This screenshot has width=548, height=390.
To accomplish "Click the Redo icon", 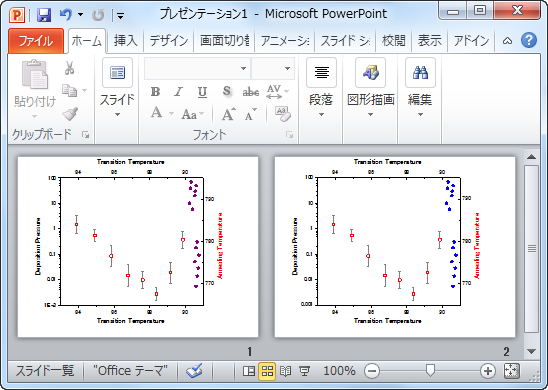I will (98, 15).
